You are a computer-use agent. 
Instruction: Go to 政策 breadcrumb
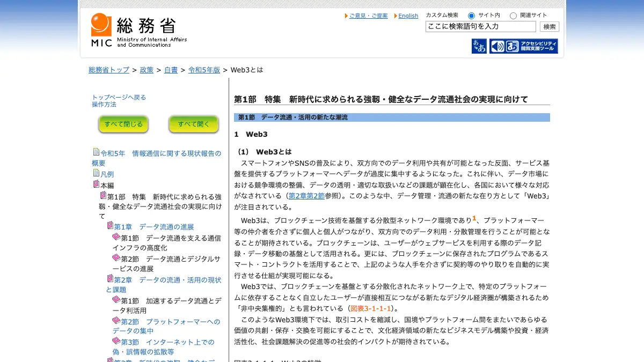[147, 70]
